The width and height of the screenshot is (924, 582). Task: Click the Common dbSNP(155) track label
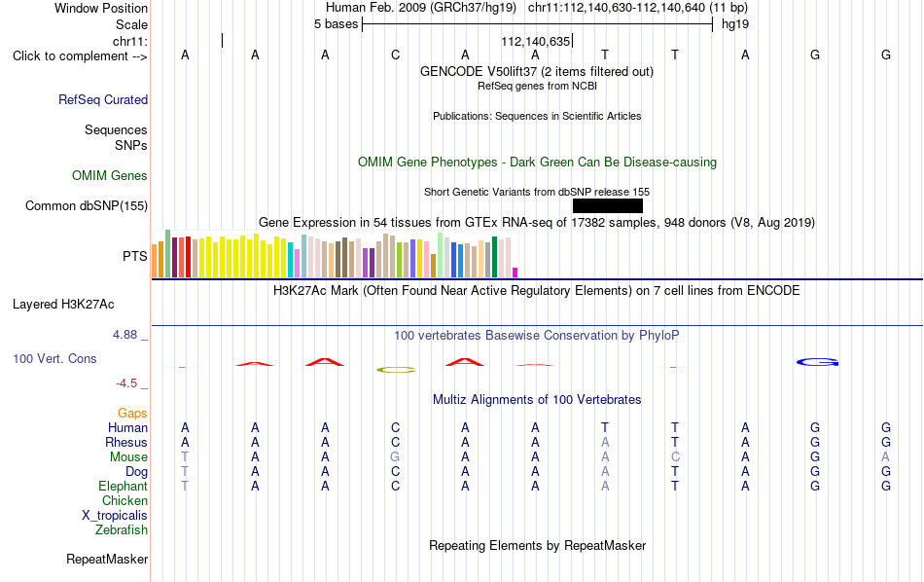[x=87, y=205]
